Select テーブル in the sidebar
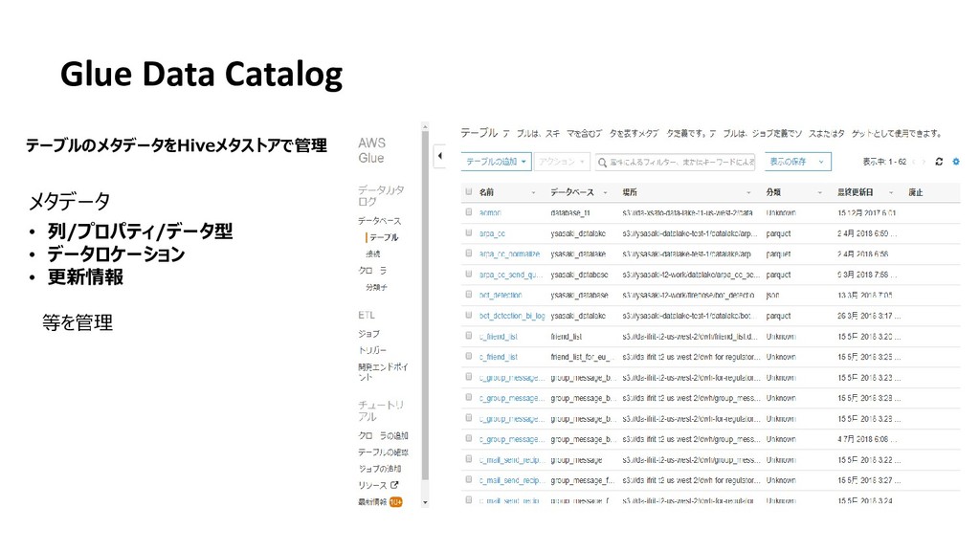The width and height of the screenshot is (980, 551). pos(384,237)
